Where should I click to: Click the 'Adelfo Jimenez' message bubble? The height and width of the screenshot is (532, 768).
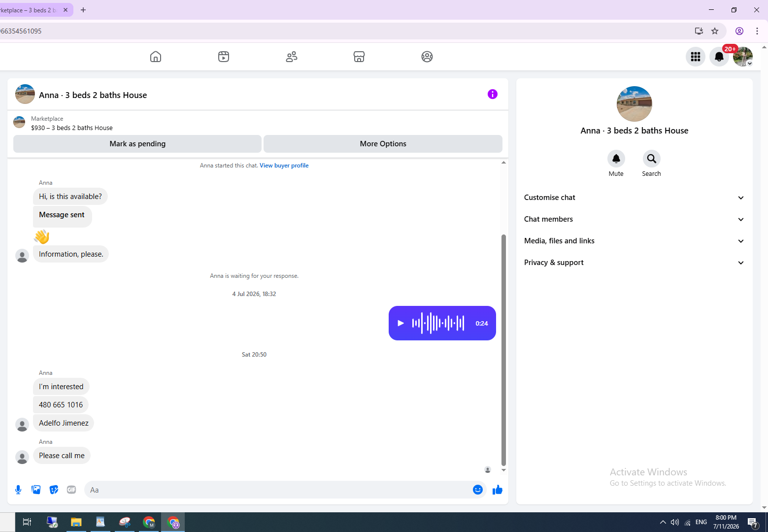click(x=64, y=423)
